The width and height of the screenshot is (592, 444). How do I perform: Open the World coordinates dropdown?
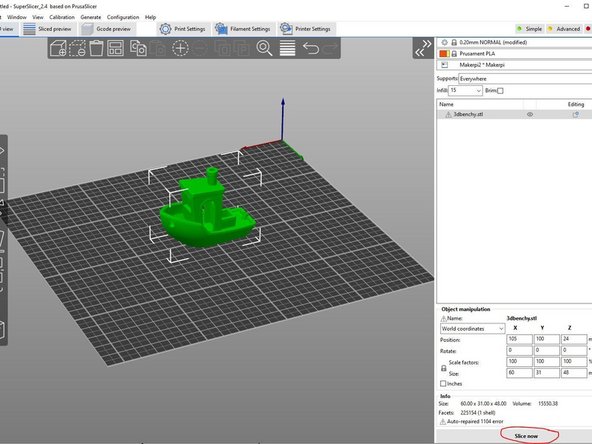pos(472,329)
